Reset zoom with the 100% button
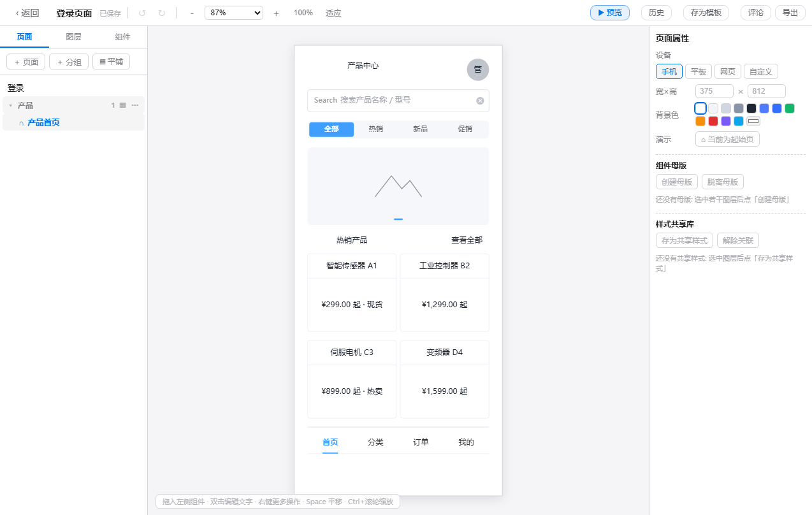Image resolution: width=812 pixels, height=515 pixels. click(x=303, y=13)
